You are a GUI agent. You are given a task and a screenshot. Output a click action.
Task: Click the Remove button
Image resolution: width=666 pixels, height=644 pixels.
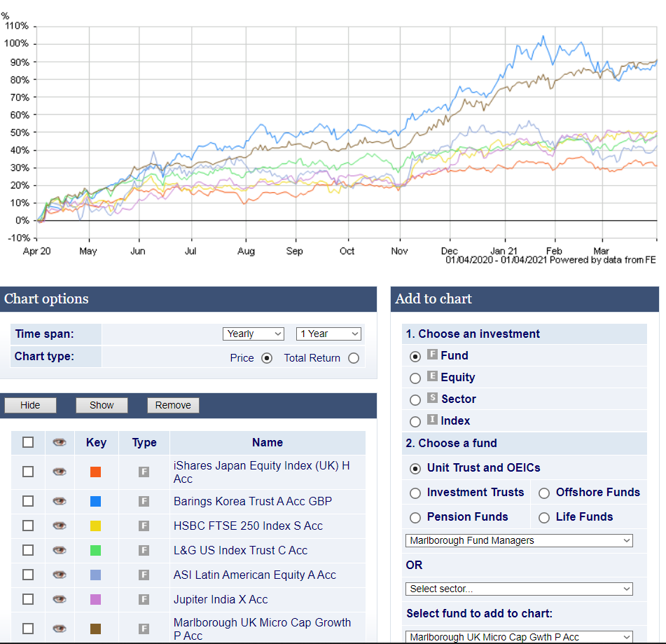coord(173,405)
